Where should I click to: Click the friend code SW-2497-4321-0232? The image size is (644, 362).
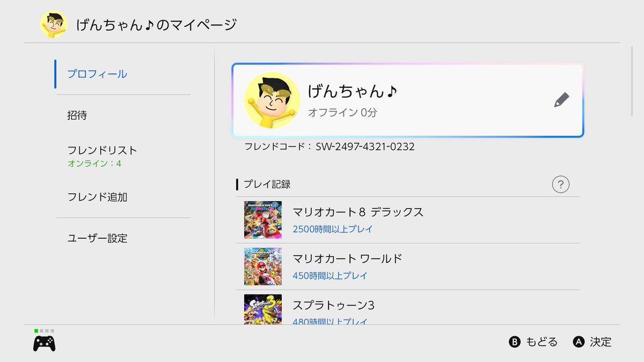click(x=364, y=146)
